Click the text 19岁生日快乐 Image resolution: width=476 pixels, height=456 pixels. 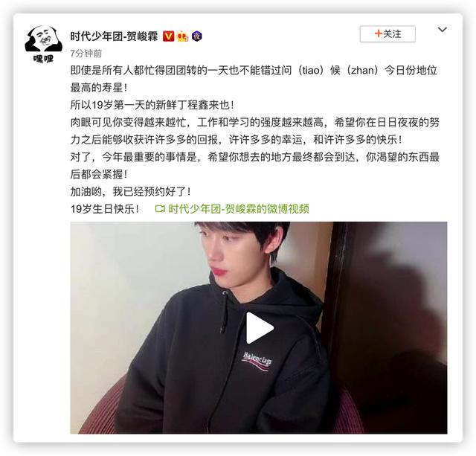point(105,209)
